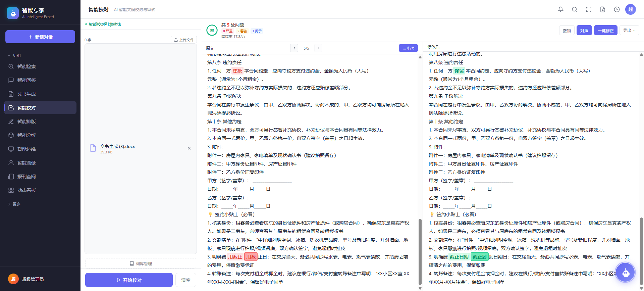Click the 对照 compare button
This screenshot has width=644, height=291.
(x=584, y=31)
